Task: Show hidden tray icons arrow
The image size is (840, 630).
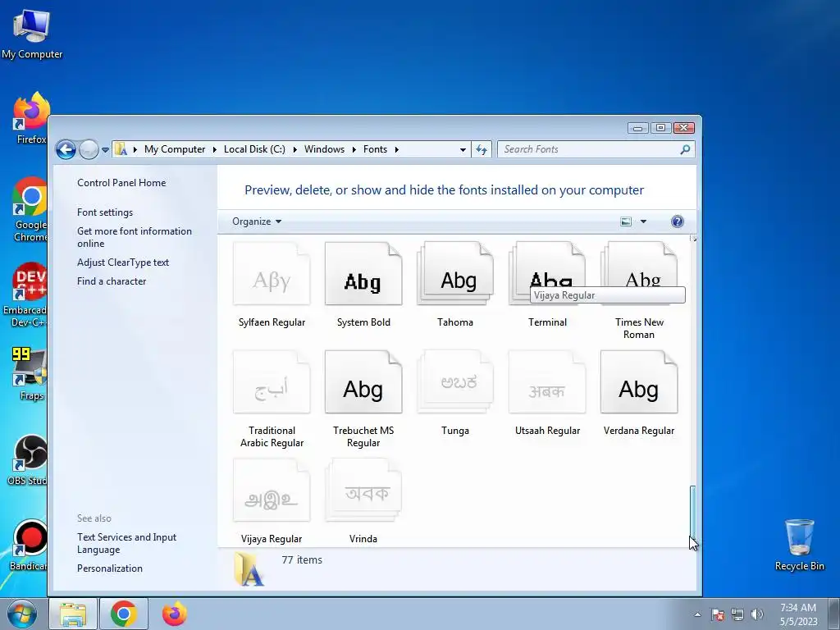Action: (697, 614)
